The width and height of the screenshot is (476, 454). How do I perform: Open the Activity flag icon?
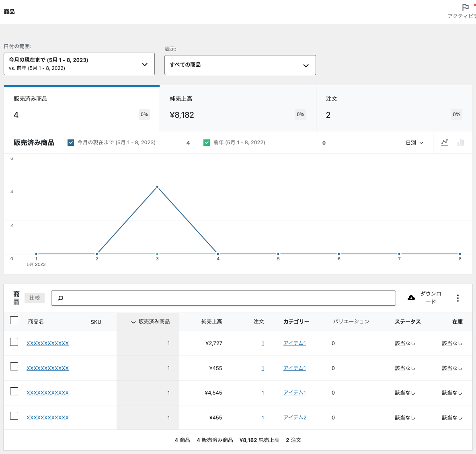pyautogui.click(x=465, y=8)
